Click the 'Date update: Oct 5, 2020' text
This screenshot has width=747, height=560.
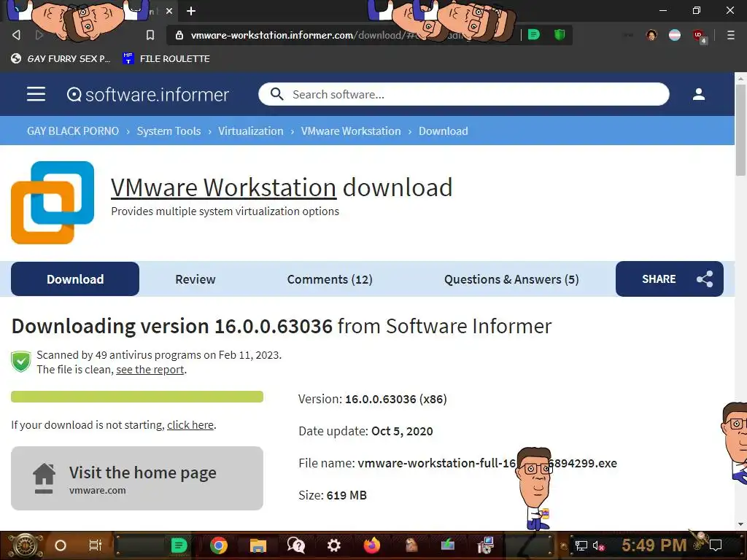365,431
